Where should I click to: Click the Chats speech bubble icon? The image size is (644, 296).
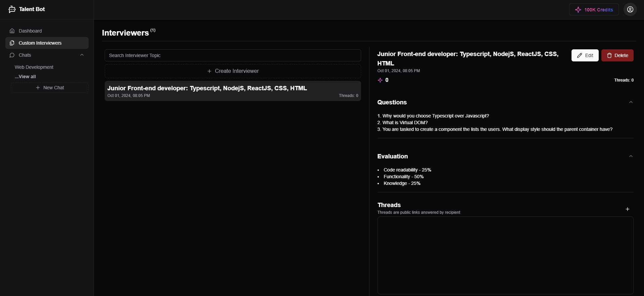pos(12,55)
